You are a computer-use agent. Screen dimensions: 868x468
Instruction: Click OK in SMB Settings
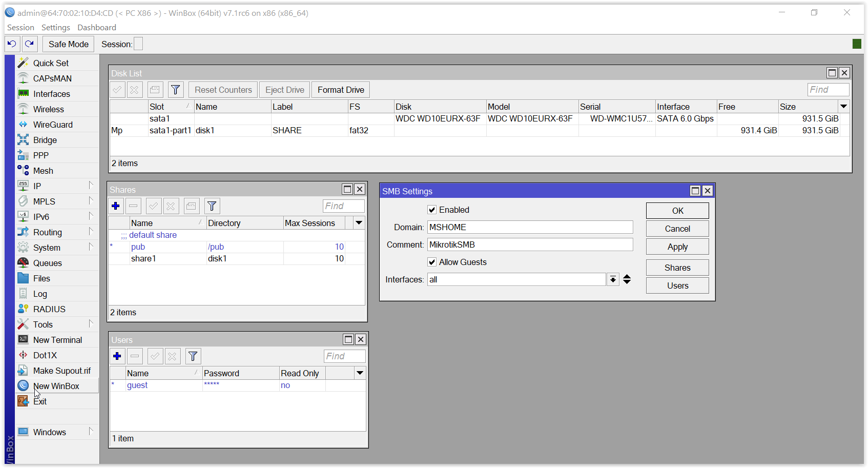click(677, 211)
